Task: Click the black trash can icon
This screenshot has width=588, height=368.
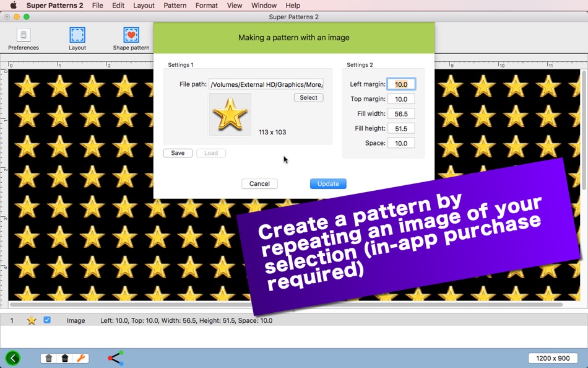Action: pos(65,358)
